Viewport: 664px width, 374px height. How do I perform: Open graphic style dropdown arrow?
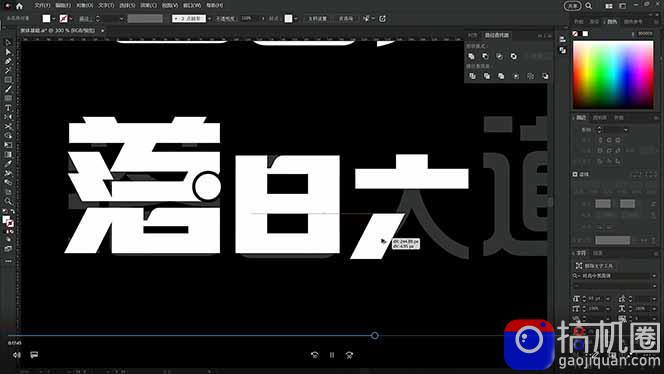click(x=295, y=19)
